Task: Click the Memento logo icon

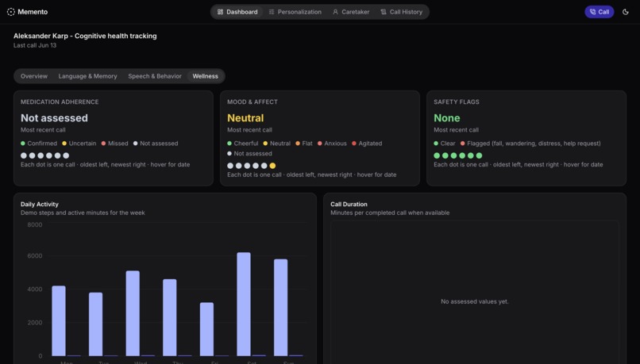Action: [x=11, y=12]
